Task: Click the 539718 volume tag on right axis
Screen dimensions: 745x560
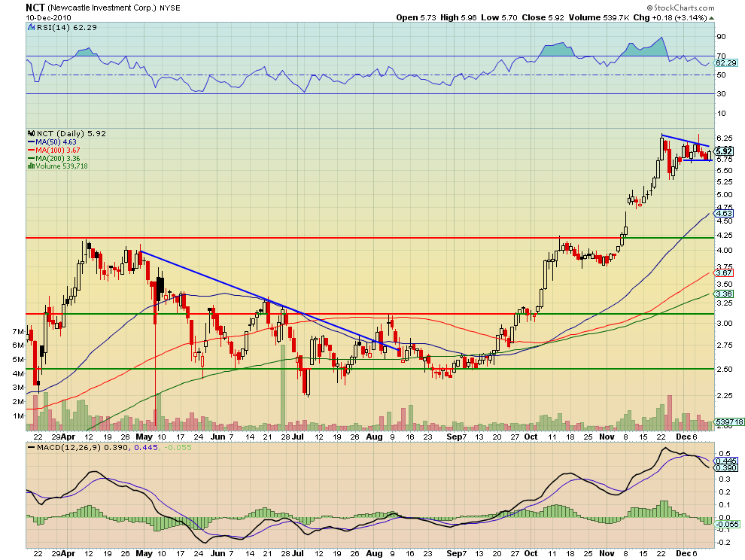Action: pyautogui.click(x=730, y=422)
